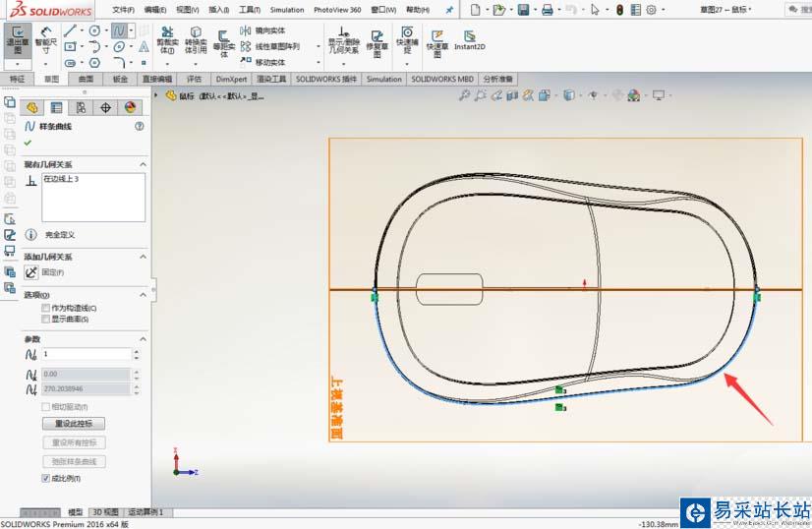Click the spline point number input field
The height and width of the screenshot is (529, 812).
pyautogui.click(x=86, y=354)
